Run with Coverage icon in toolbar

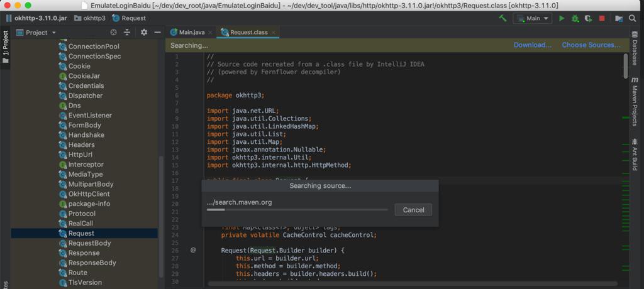[589, 18]
